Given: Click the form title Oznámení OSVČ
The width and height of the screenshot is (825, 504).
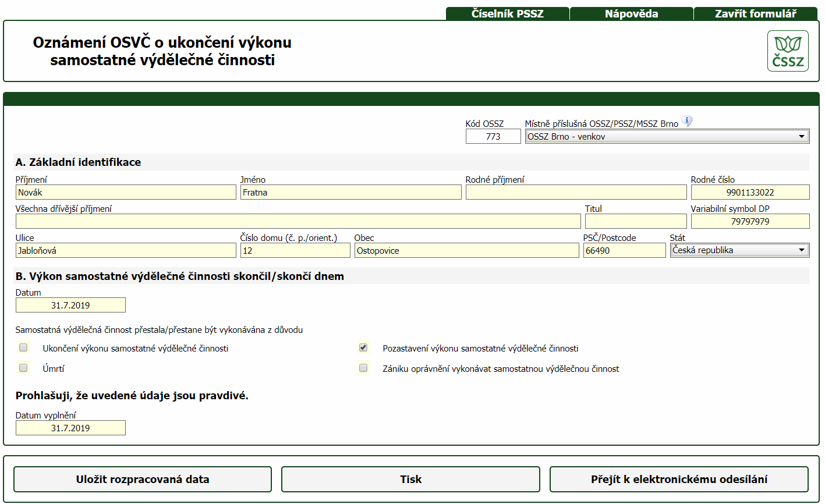Looking at the screenshot, I should point(162,51).
